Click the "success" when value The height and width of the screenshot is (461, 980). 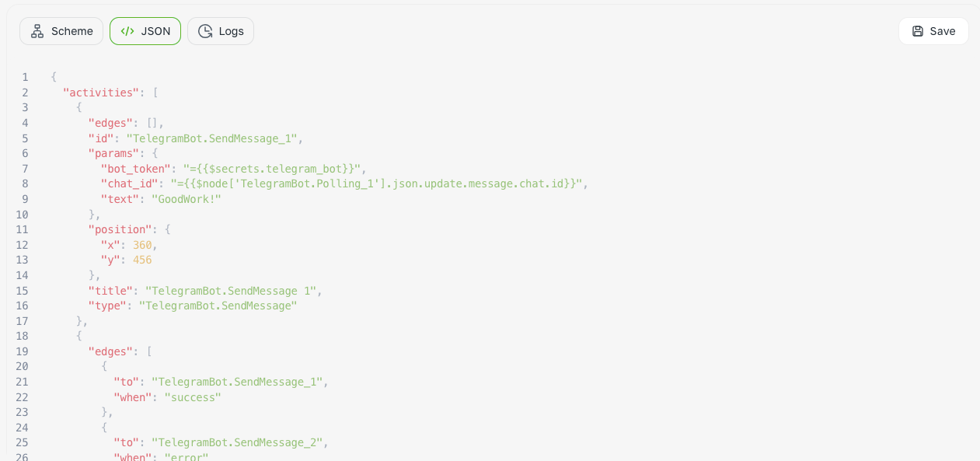click(x=193, y=397)
